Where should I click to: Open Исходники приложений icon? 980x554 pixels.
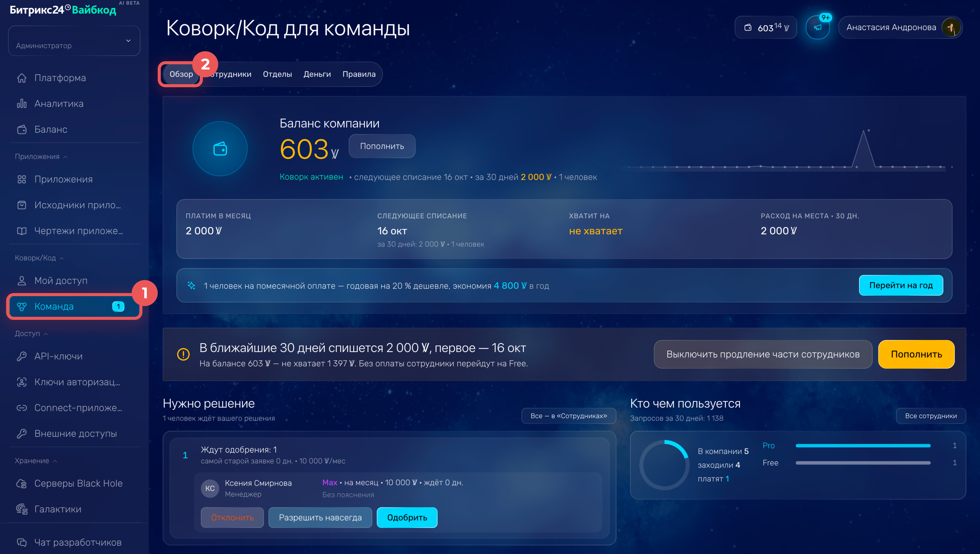point(22,205)
